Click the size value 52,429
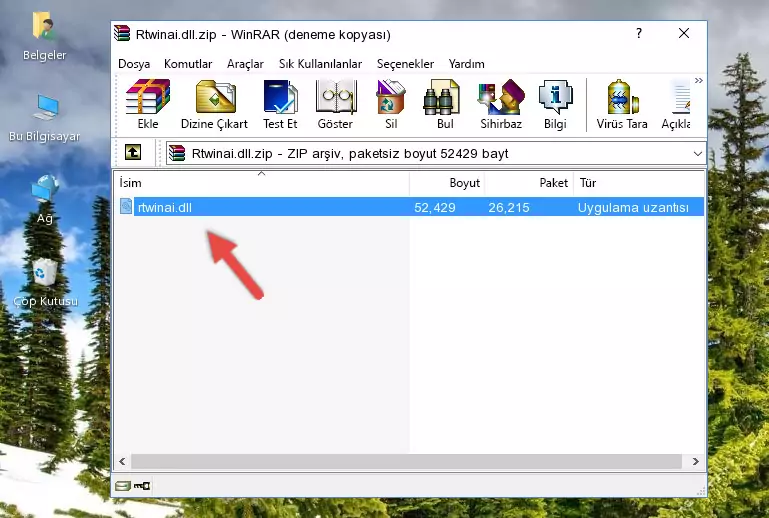The image size is (769, 518). coord(435,207)
